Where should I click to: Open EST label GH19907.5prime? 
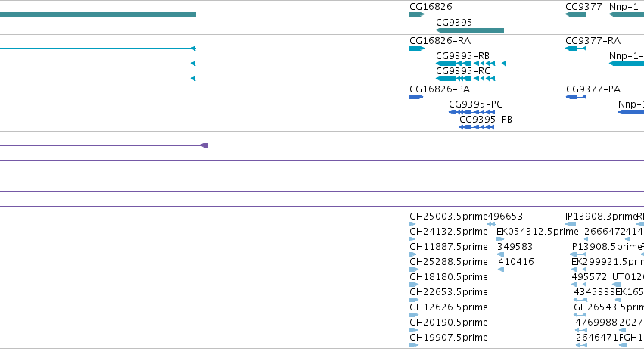449,337
